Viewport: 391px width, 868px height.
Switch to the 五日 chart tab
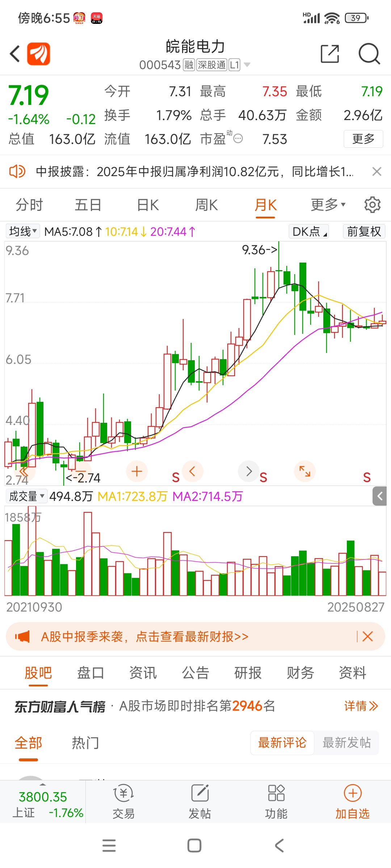coord(88,205)
